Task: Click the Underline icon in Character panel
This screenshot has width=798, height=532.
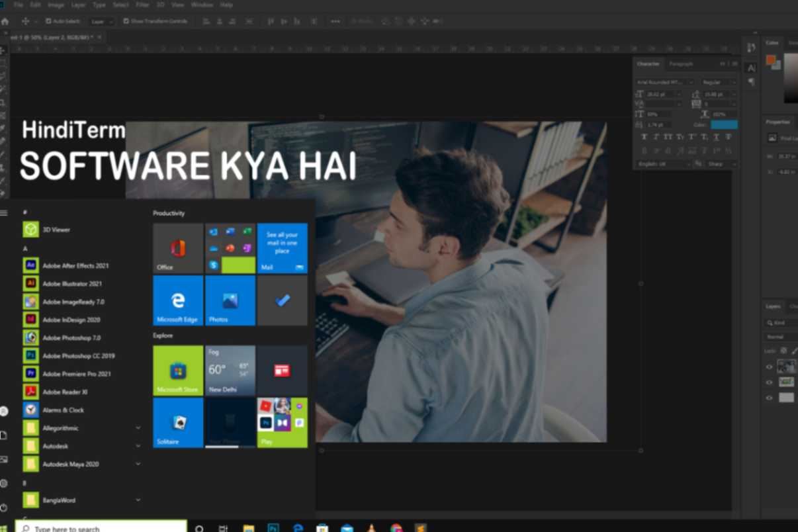Action: pos(716,136)
